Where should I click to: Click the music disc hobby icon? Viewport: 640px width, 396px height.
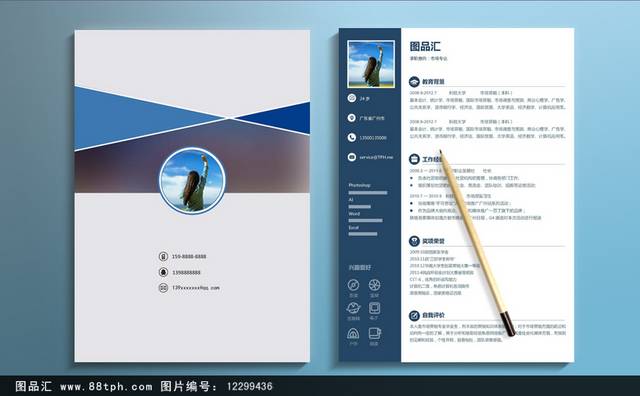click(353, 285)
